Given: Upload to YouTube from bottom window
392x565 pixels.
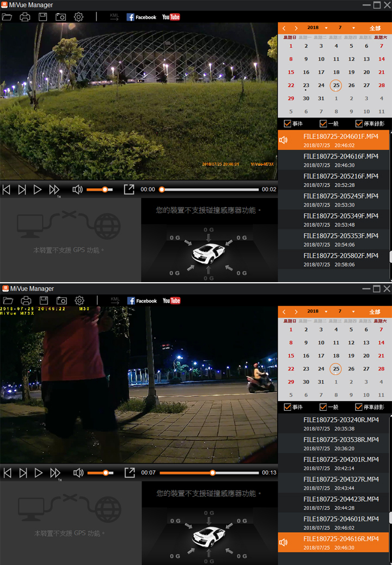Looking at the screenshot, I should [171, 301].
